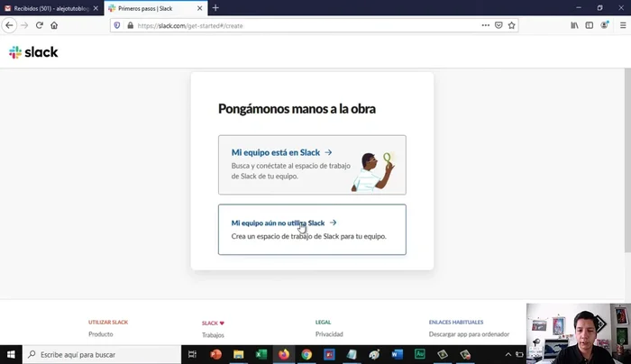The width and height of the screenshot is (631, 364).
Task: Click arrow next to 'Mi equipo está en Slack'
Action: pos(328,152)
